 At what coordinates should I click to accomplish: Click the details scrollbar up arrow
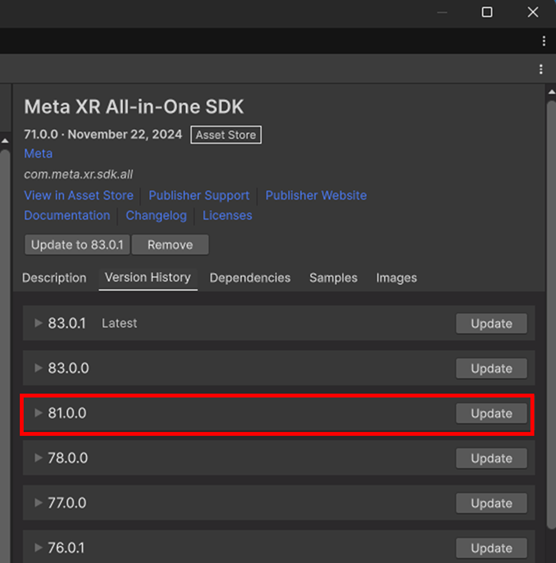(x=551, y=92)
